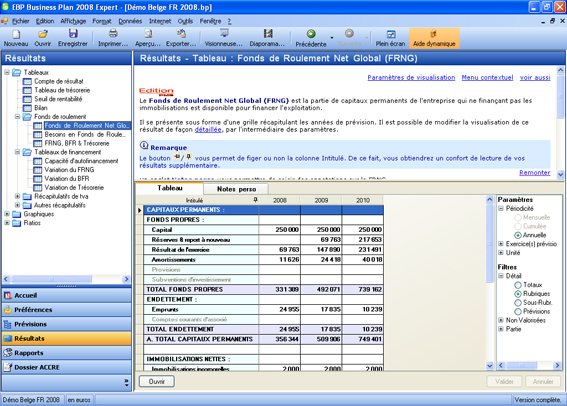The height and width of the screenshot is (406, 567).
Task: Select Totaux detail filter
Action: tap(518, 285)
